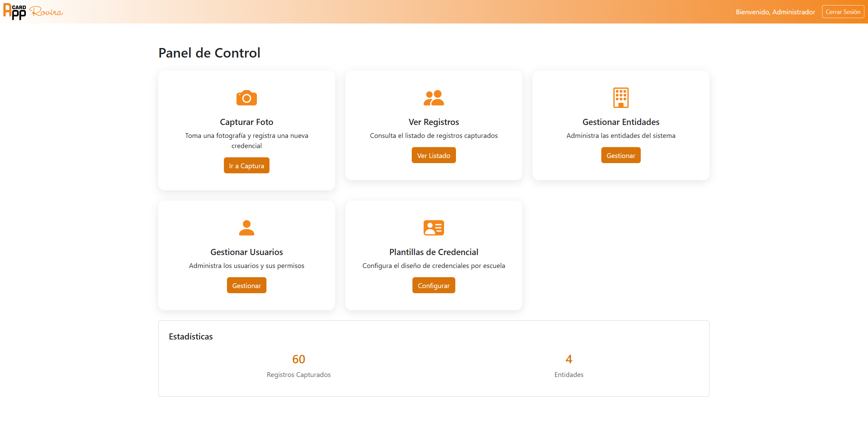Screen dimensions: 868x442
Task: Open Ver Listado of captured records
Action: pyautogui.click(x=434, y=155)
